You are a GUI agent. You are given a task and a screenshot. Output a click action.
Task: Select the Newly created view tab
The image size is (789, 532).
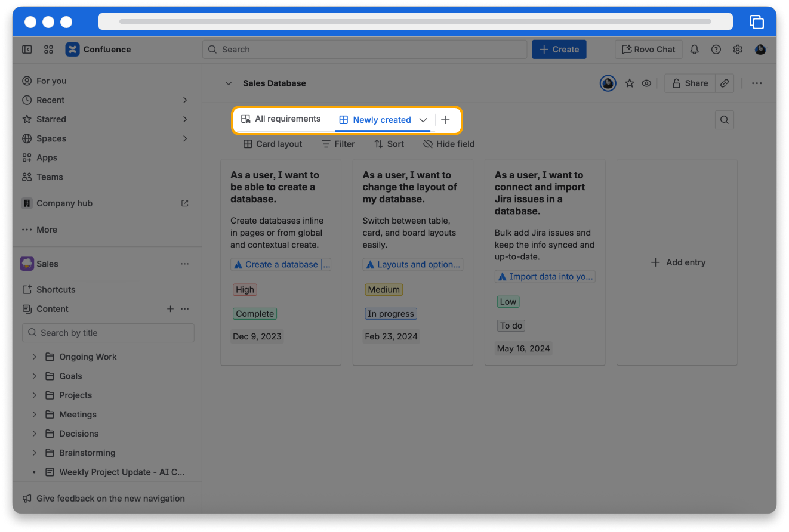(x=375, y=120)
